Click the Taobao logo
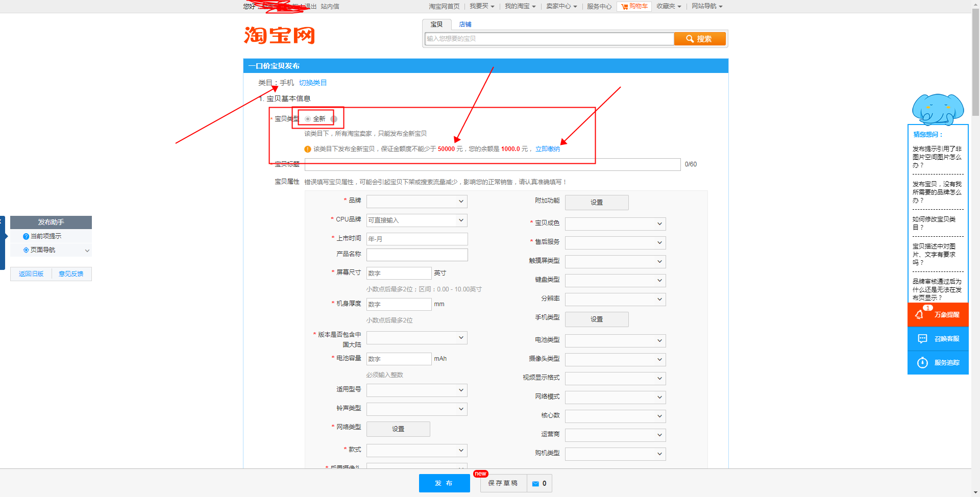The width and height of the screenshot is (980, 497). pos(279,35)
